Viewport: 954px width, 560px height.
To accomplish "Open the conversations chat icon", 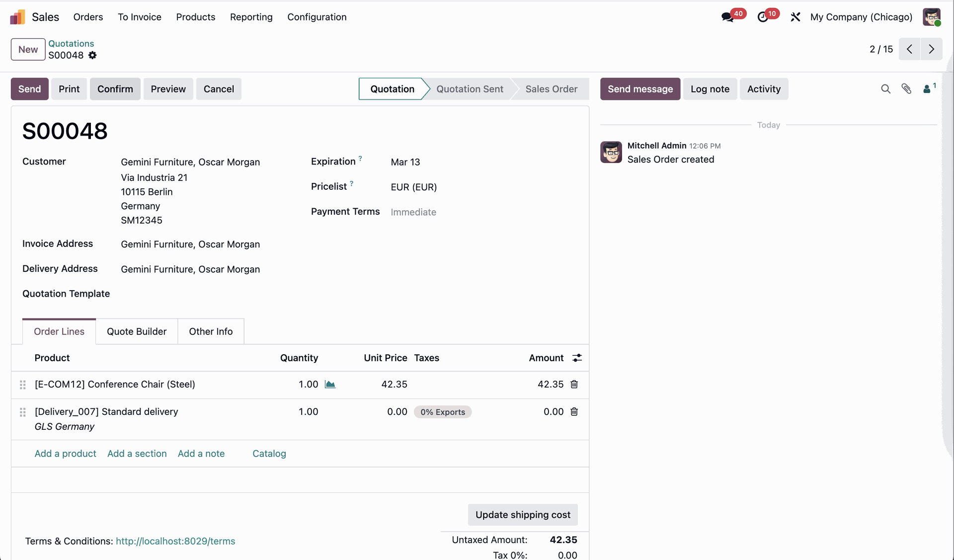I will click(727, 17).
